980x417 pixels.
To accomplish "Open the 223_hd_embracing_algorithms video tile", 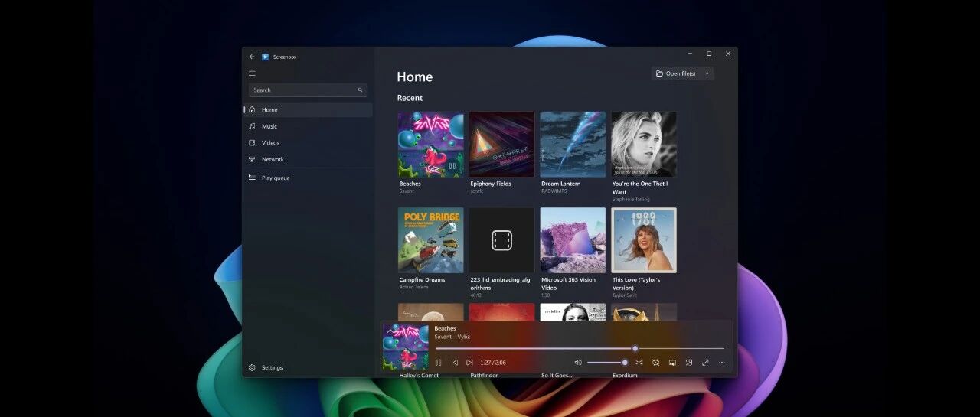I will point(501,240).
